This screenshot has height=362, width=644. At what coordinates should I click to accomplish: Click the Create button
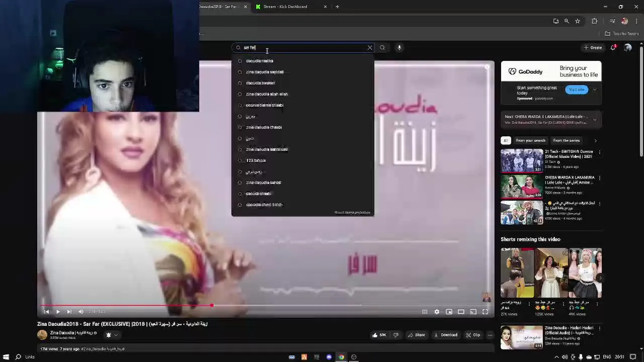point(593,48)
